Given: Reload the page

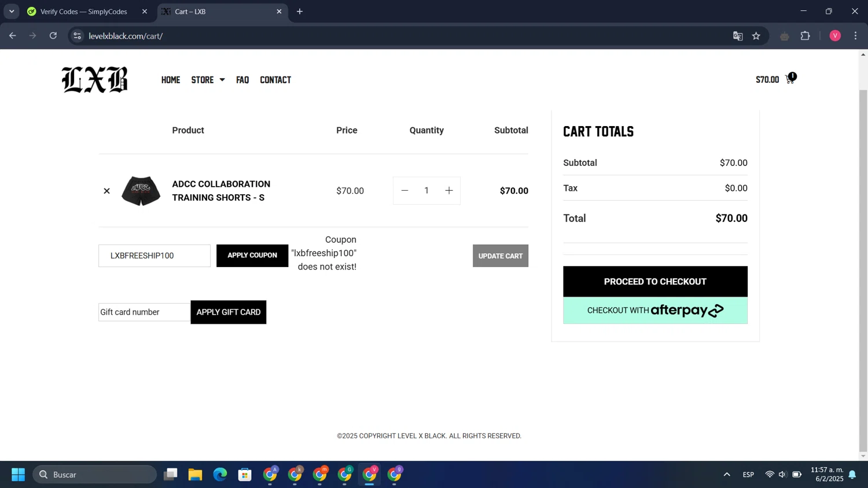Looking at the screenshot, I should [53, 36].
